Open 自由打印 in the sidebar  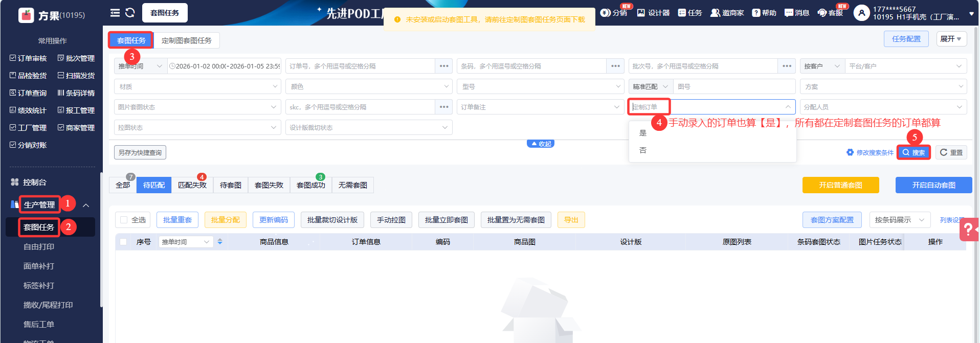click(39, 246)
